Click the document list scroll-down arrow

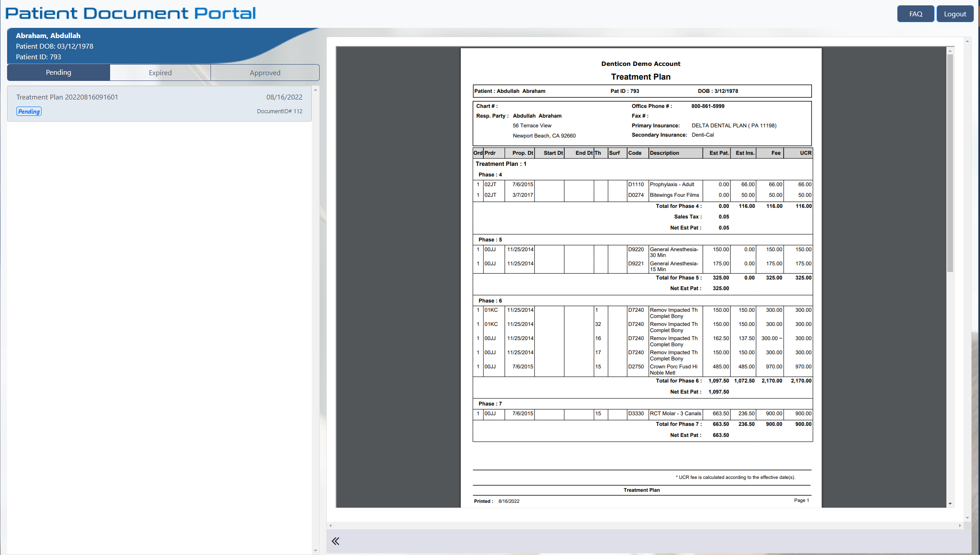pos(315,551)
